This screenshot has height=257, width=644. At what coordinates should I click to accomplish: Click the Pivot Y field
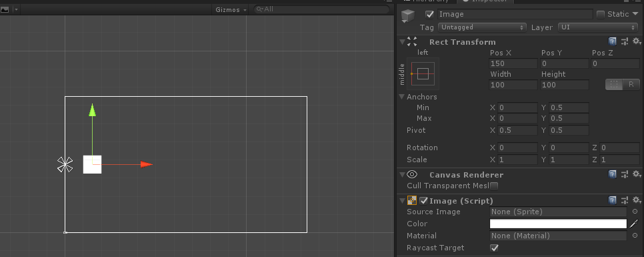coord(569,130)
